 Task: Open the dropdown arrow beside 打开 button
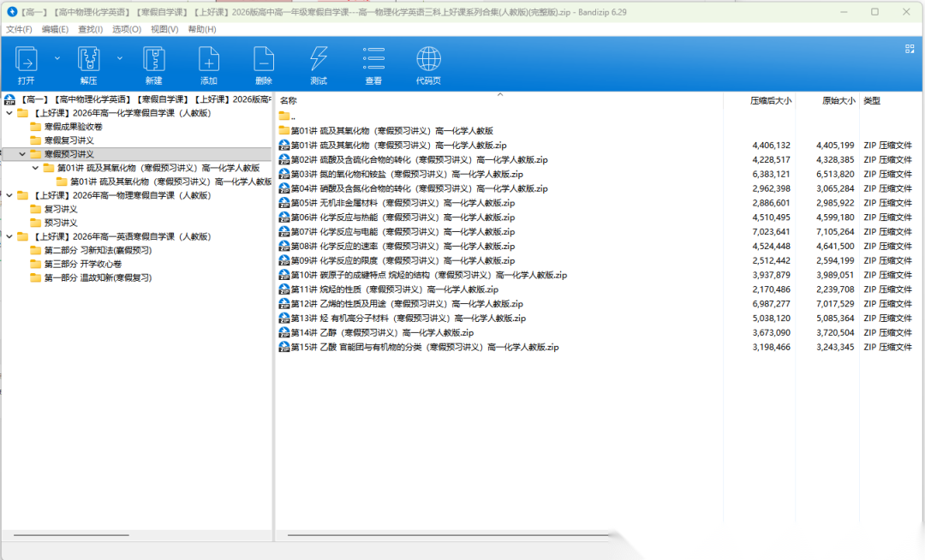[x=57, y=58]
